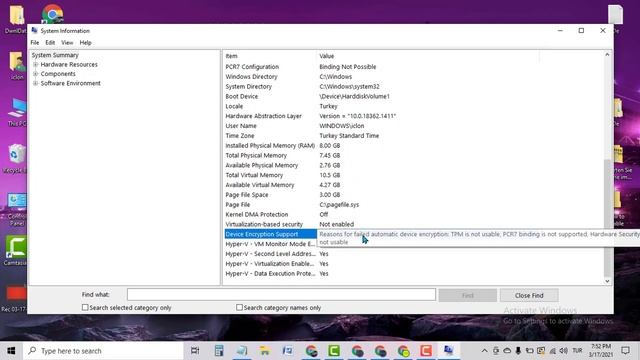Open the Action Center notifications icon
Screen dimensions: 640x360
pyautogui.click(x=625, y=351)
